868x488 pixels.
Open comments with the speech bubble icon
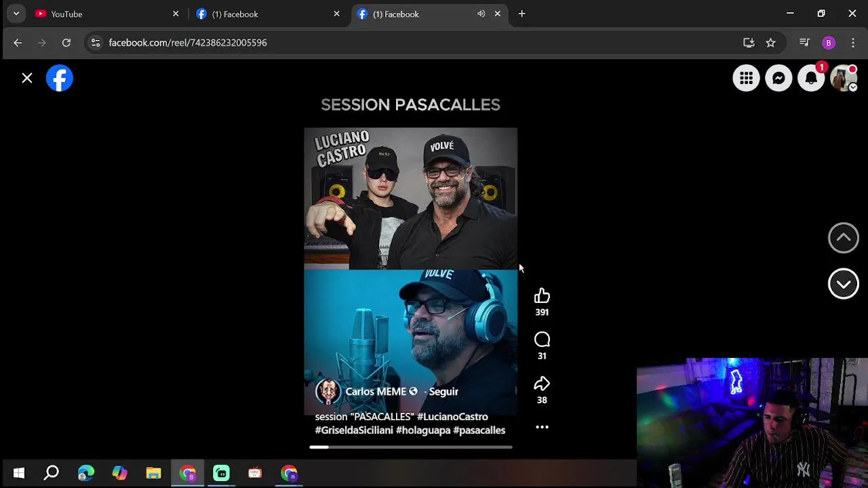click(542, 340)
